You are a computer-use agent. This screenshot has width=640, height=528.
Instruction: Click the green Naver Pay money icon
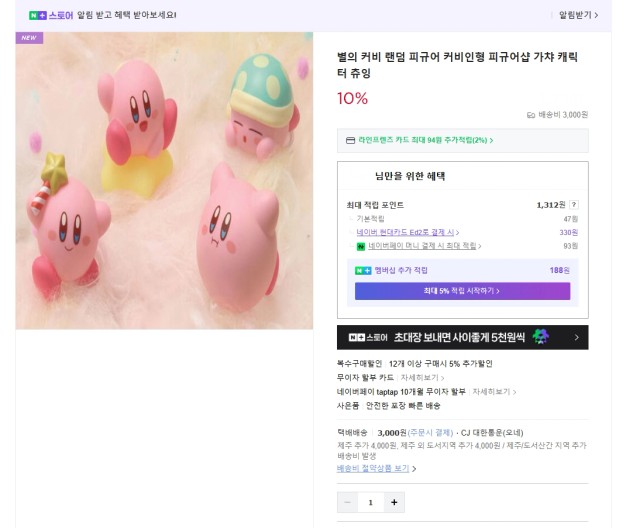coord(361,246)
